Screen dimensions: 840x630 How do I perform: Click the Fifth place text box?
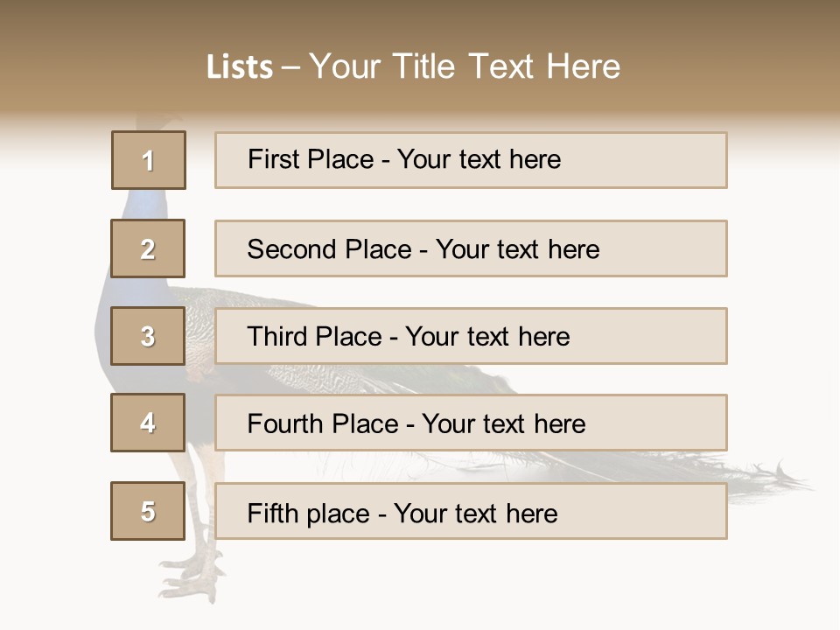pyautogui.click(x=471, y=511)
